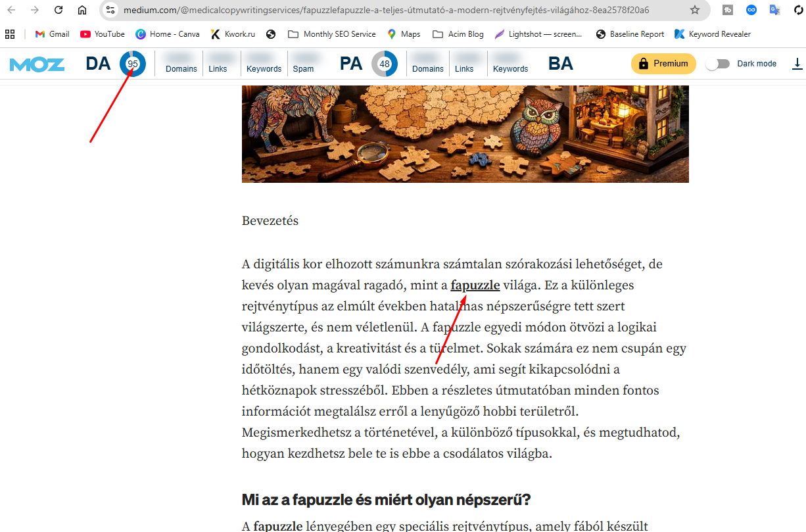Reload the page with the refresh icon
806x532 pixels.
[59, 10]
